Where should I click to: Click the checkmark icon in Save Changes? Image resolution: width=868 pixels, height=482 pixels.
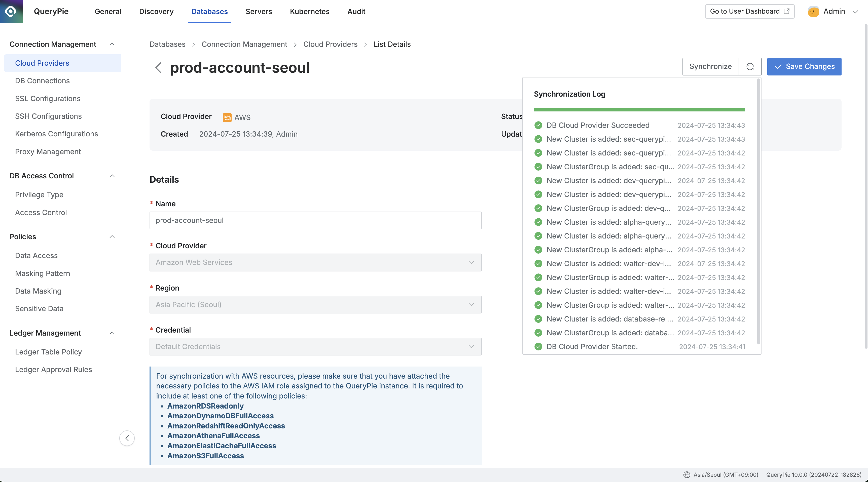click(778, 67)
